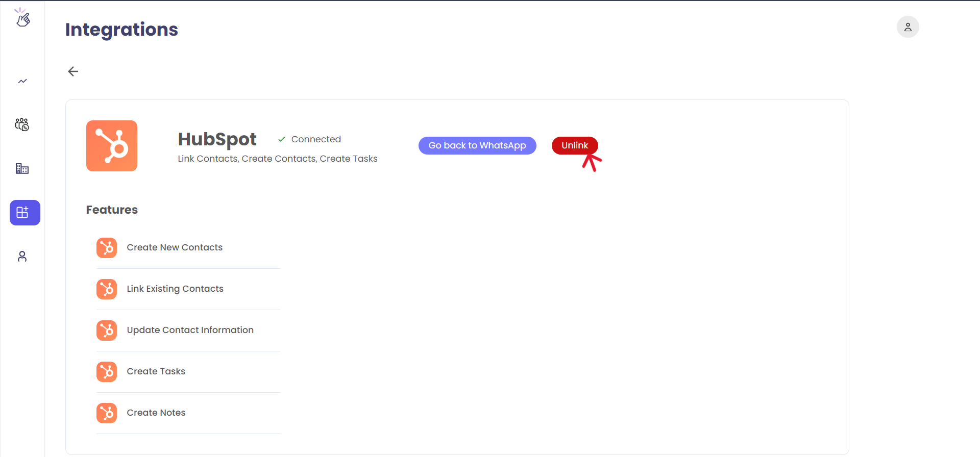The image size is (980, 457).
Task: Click the Integrations page heading
Action: (x=121, y=30)
